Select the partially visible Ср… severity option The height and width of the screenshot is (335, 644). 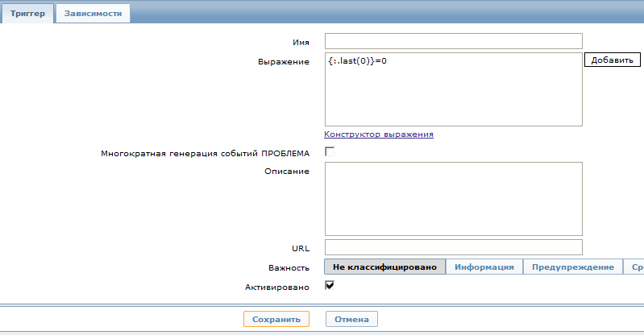click(634, 267)
